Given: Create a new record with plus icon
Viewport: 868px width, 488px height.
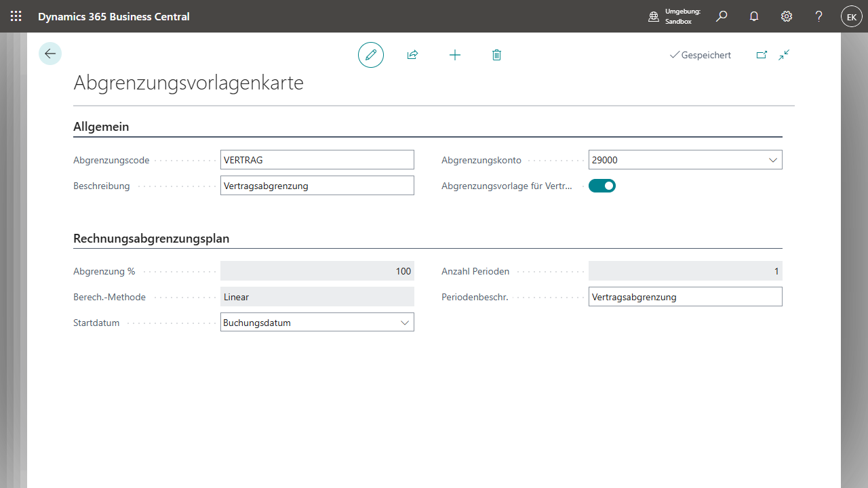Looking at the screenshot, I should pos(455,55).
